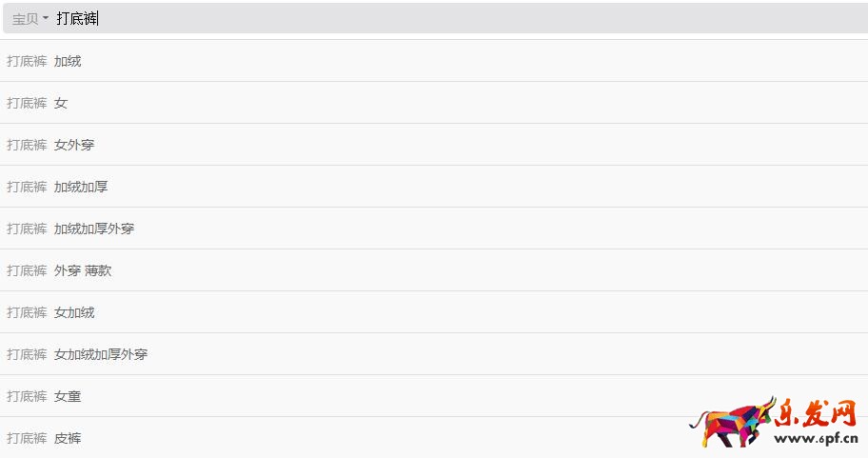Click the 加绒 keyword in first suggestion
The width and height of the screenshot is (868, 458).
68,61
